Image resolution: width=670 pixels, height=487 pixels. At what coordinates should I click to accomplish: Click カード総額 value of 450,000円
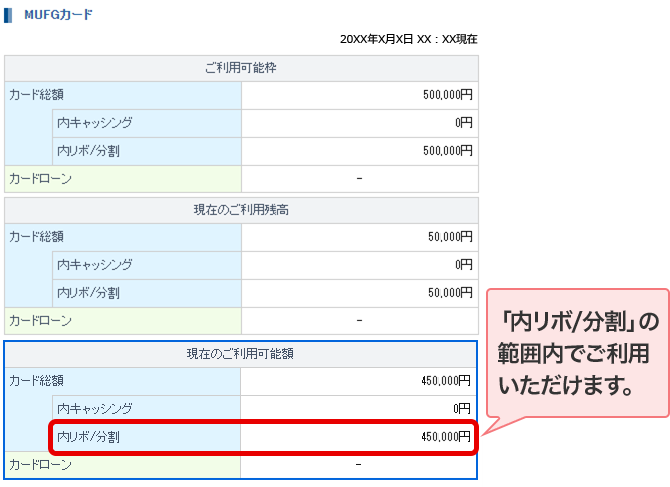tap(447, 381)
